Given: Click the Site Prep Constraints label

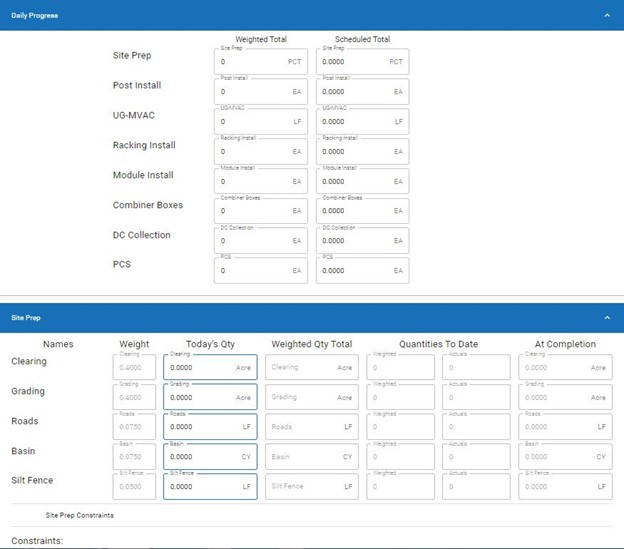Looking at the screenshot, I should pyautogui.click(x=80, y=516).
